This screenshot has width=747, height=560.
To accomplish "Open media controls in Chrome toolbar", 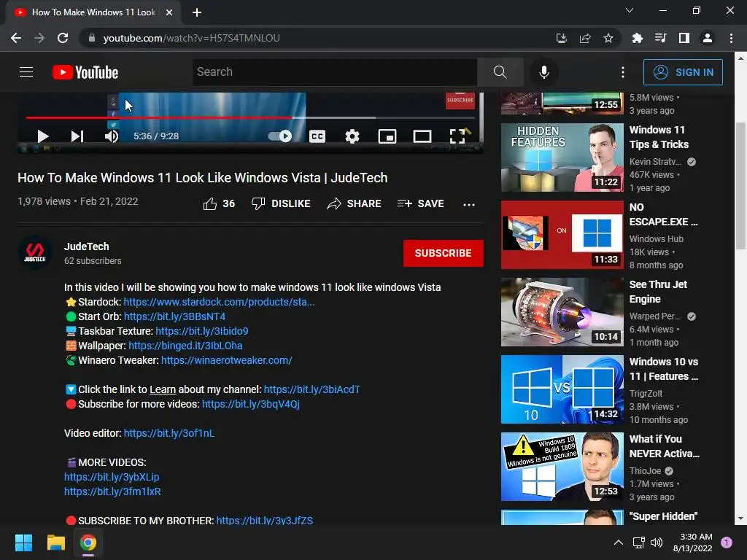I will pyautogui.click(x=661, y=38).
